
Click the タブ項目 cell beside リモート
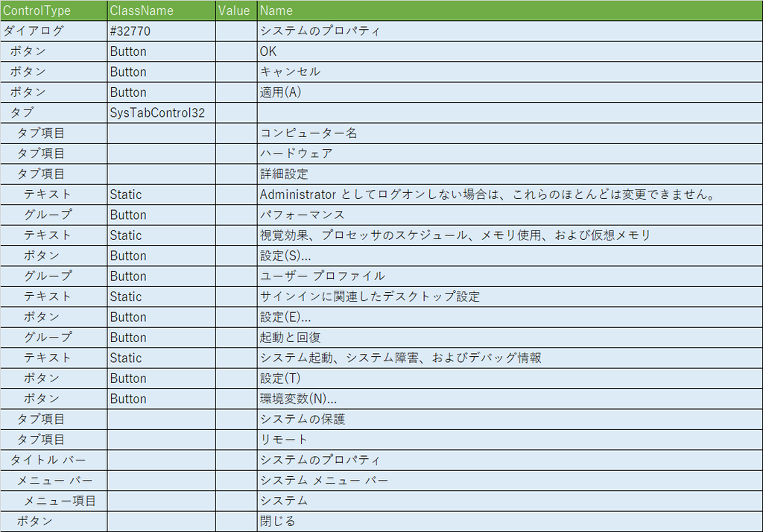(54, 440)
